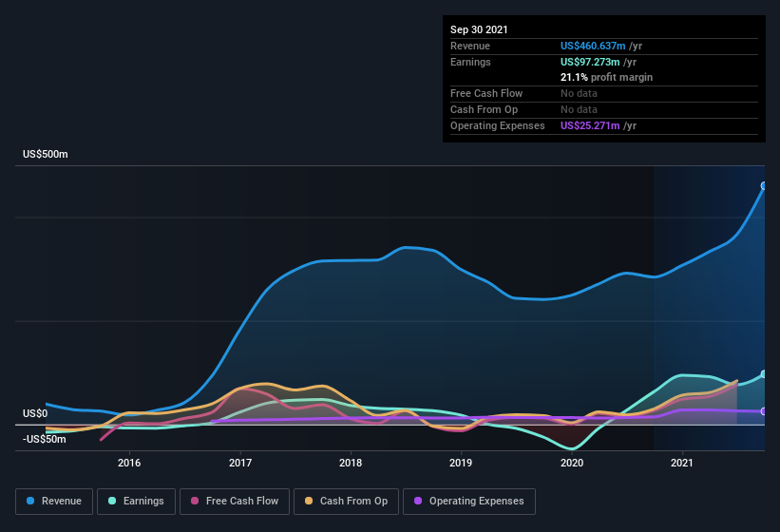Click the 2016 x-axis label

[x=129, y=463]
